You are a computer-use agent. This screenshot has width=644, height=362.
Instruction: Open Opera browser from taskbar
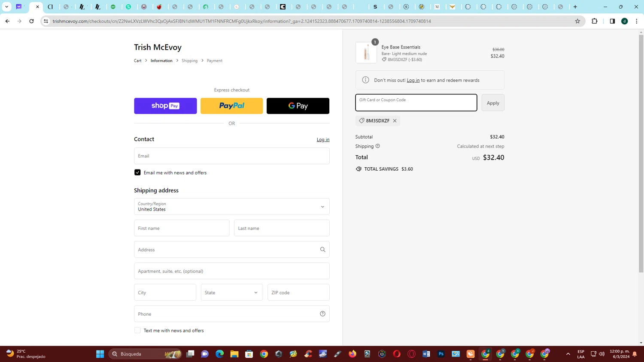coord(397,354)
